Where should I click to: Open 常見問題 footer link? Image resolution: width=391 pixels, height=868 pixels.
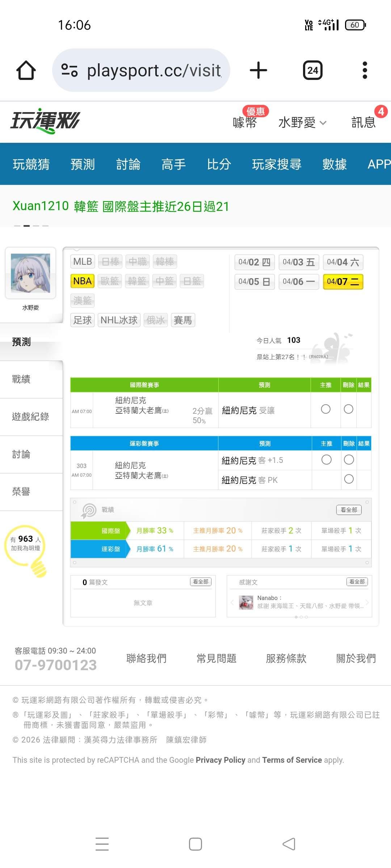216,658
